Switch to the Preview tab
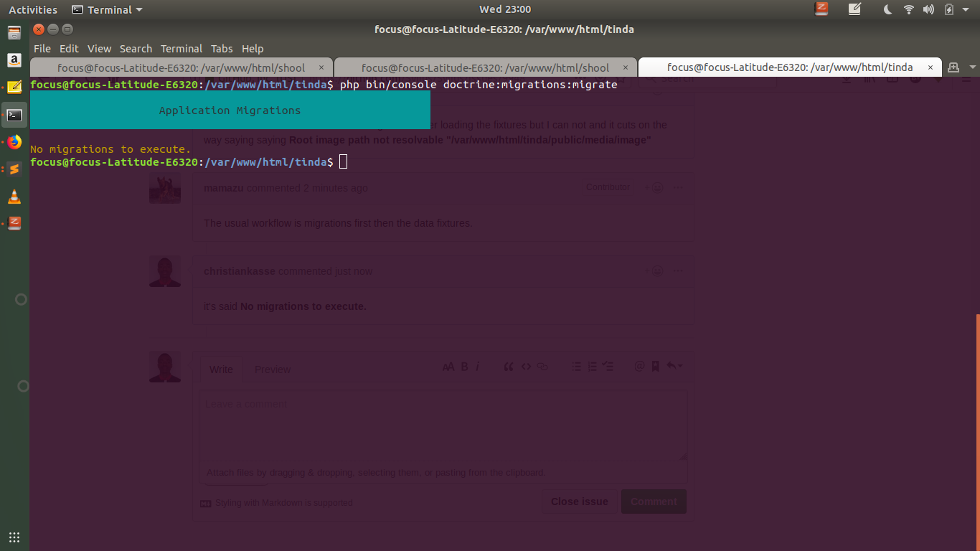 click(272, 369)
